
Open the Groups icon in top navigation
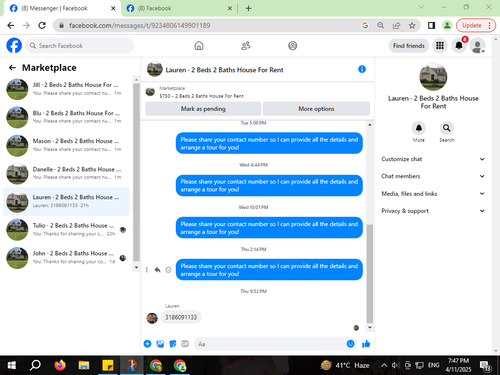pyautogui.click(x=292, y=46)
